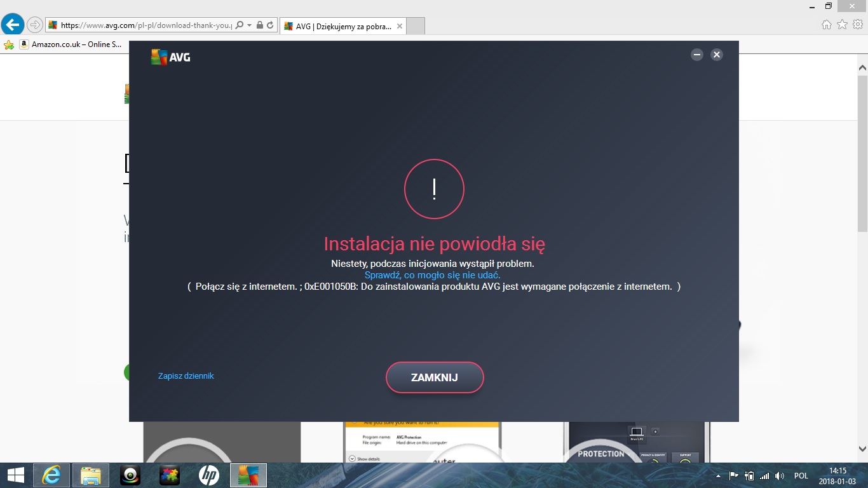Image resolution: width=868 pixels, height=488 pixels.
Task: Expand the address bar autocomplete dropdown arrow
Action: coord(249,25)
